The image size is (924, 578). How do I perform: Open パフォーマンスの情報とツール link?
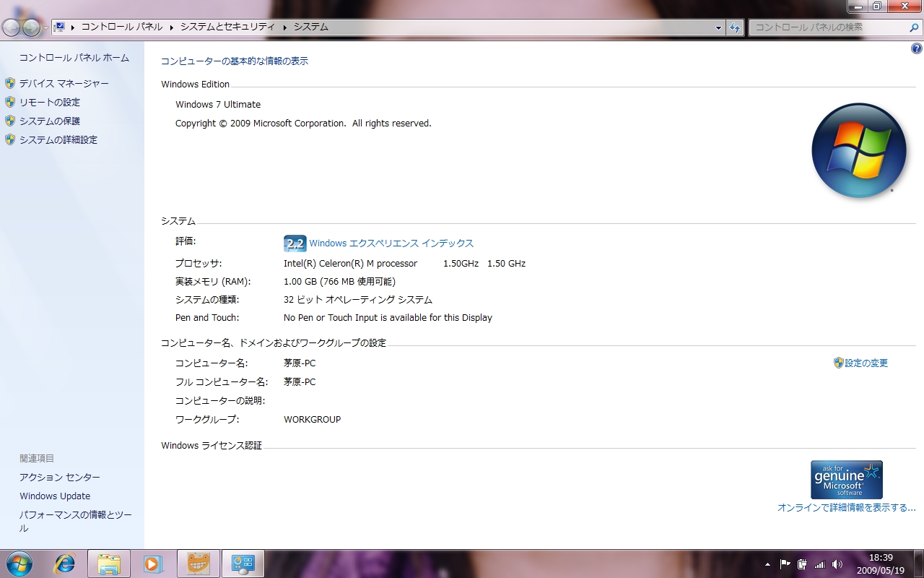[76, 522]
